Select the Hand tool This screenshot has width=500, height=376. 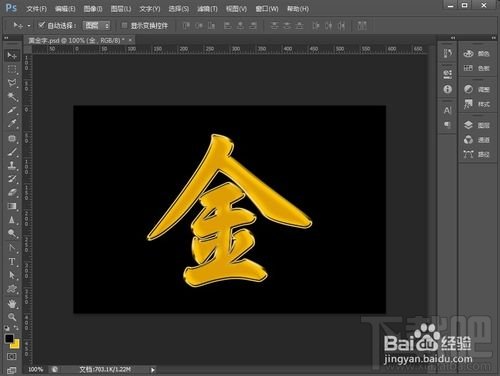[12, 304]
